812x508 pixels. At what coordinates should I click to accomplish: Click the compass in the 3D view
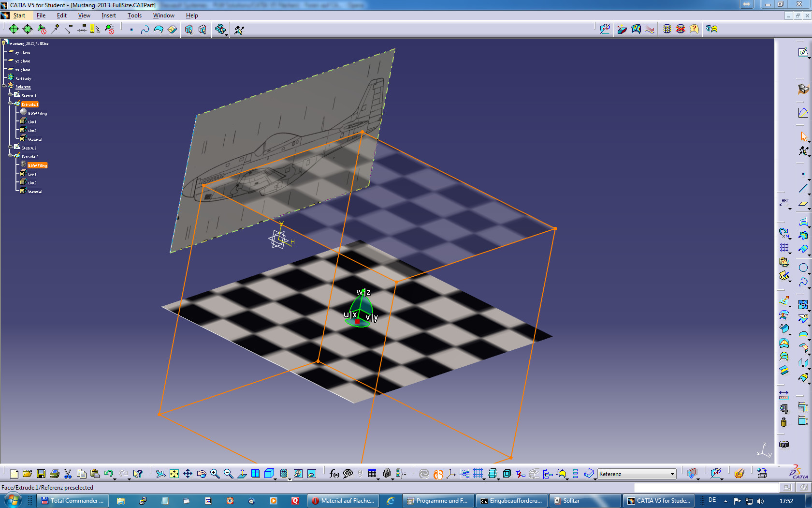click(x=361, y=309)
